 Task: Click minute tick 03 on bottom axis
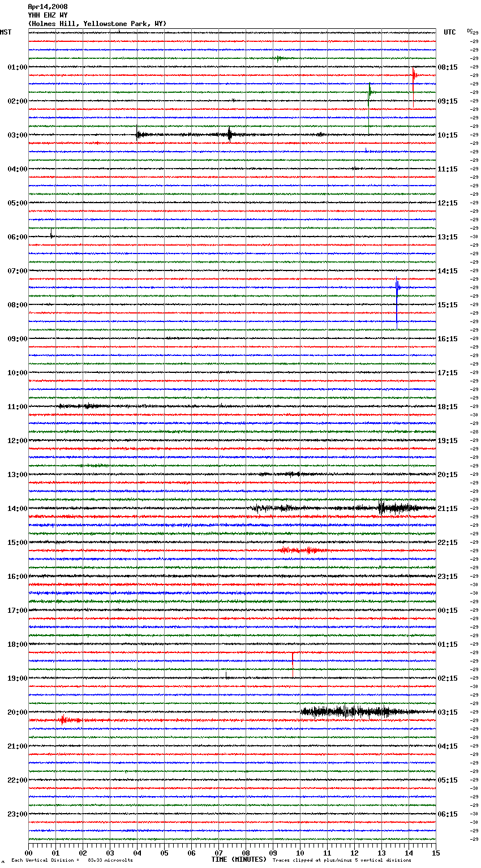(x=110, y=853)
